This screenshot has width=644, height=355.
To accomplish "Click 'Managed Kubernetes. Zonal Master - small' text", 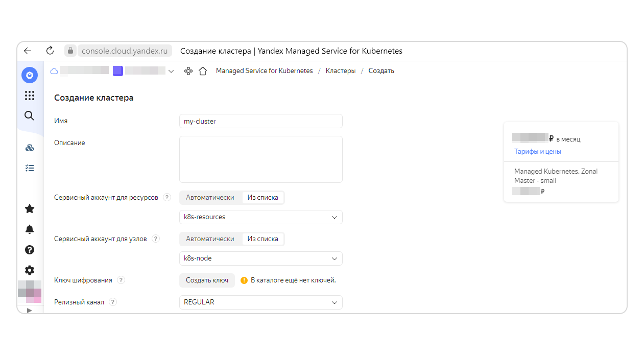I will (x=556, y=176).
